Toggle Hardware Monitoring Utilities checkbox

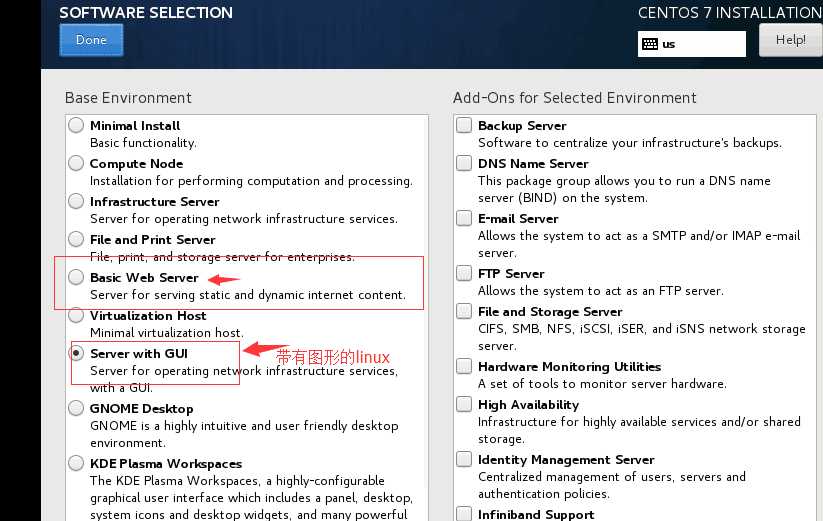click(x=464, y=366)
